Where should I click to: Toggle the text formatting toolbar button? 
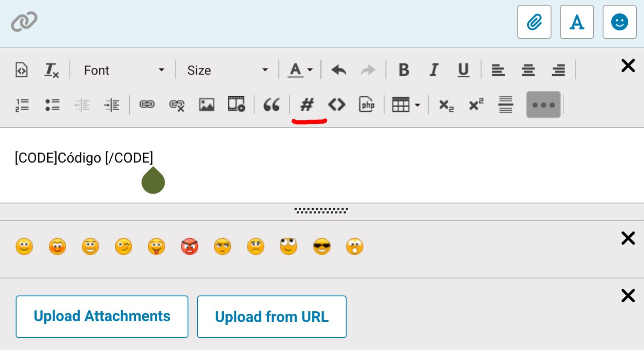point(577,22)
